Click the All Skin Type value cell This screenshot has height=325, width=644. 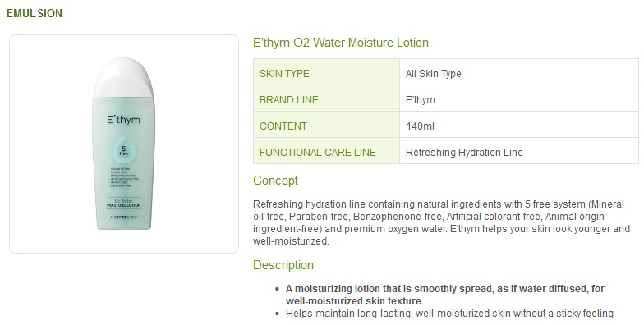519,72
